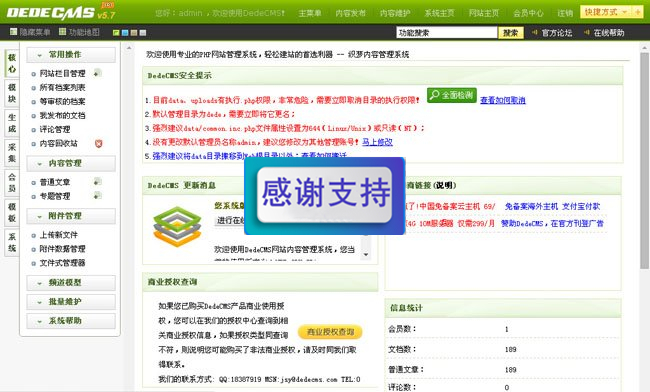The width and height of the screenshot is (650, 392).
Task: Open 所有档案列表 in left menu
Action: (x=62, y=87)
